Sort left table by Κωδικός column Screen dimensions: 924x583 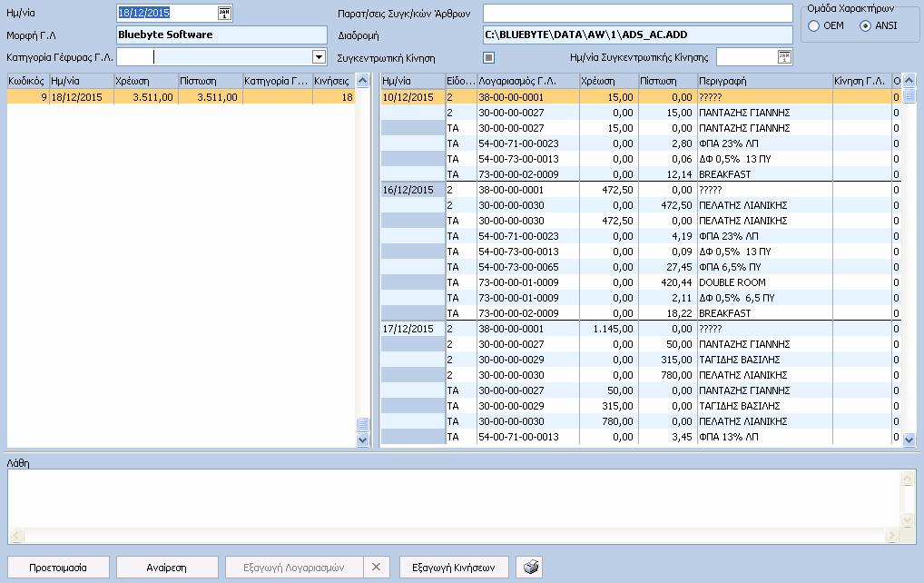click(28, 81)
